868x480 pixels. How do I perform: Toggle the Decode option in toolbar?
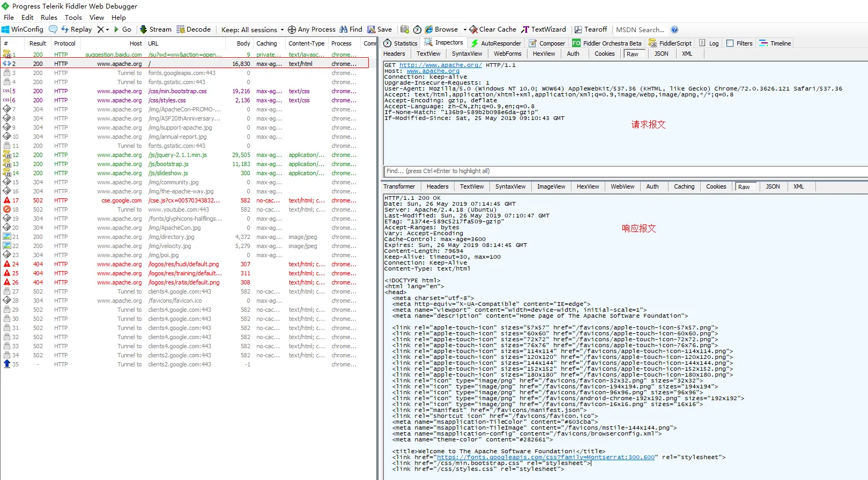[194, 29]
